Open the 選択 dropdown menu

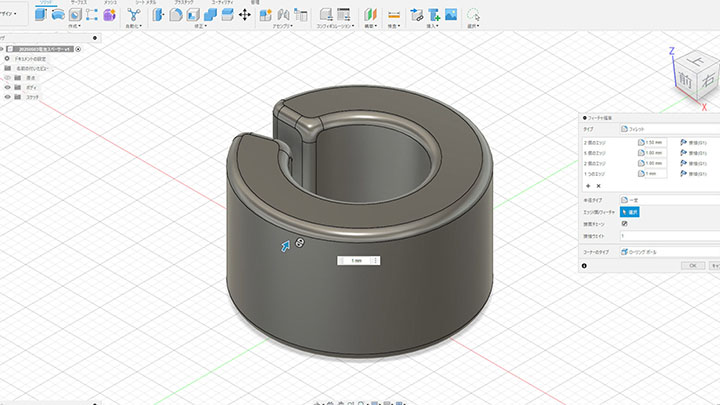(x=473, y=26)
